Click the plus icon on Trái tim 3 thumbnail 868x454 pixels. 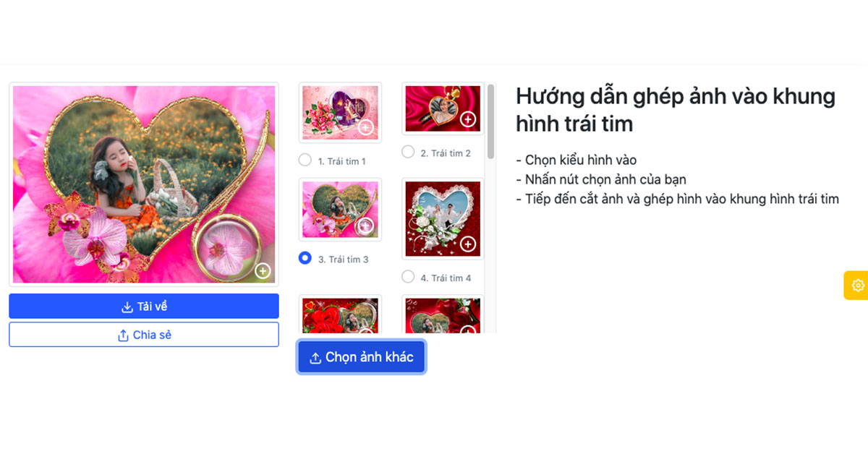pyautogui.click(x=366, y=226)
